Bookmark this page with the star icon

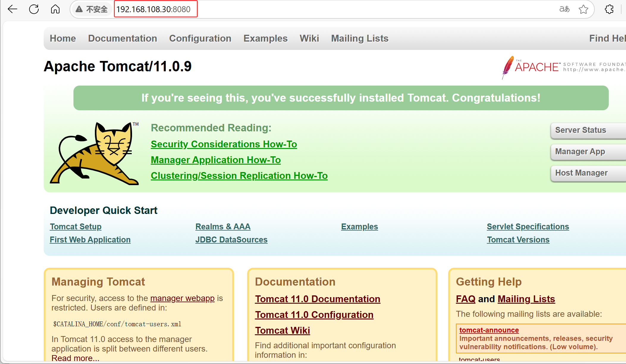click(583, 9)
